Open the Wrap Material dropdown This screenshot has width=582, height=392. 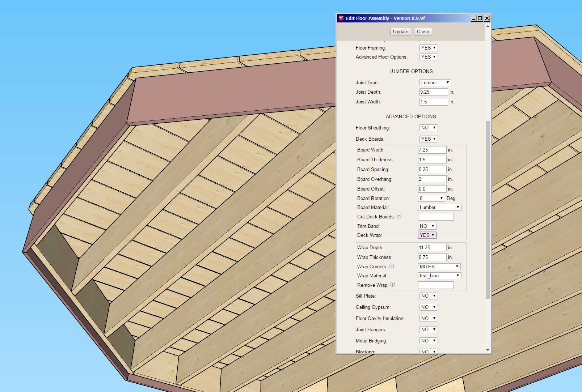pyautogui.click(x=439, y=276)
